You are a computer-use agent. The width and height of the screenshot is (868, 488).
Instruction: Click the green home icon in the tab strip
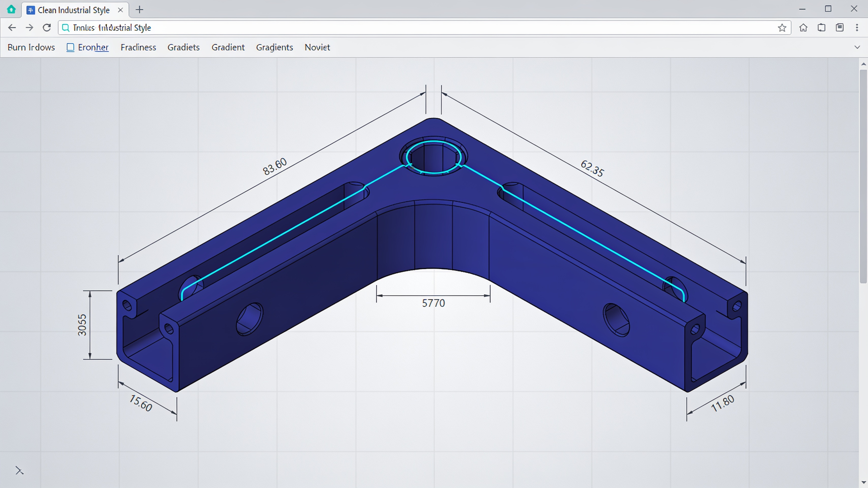click(x=11, y=9)
